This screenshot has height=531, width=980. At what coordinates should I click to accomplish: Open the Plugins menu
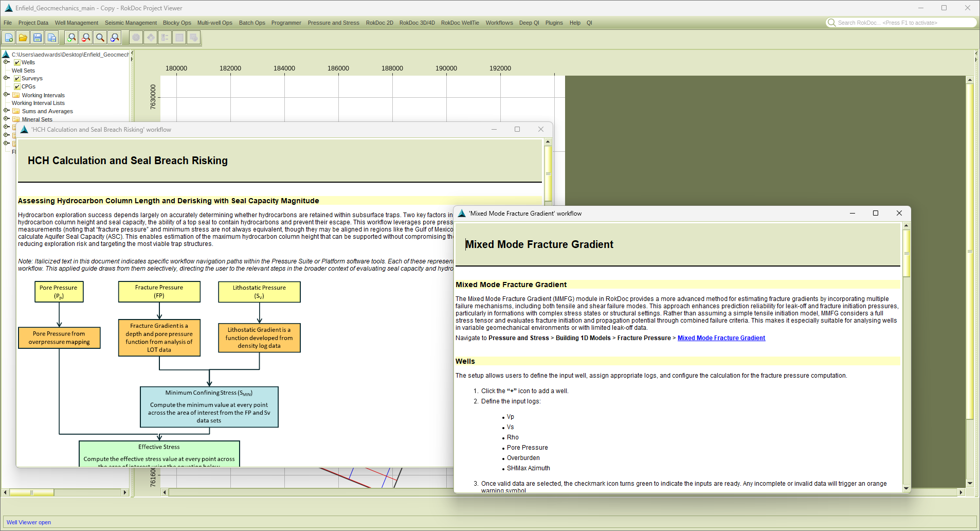(554, 23)
